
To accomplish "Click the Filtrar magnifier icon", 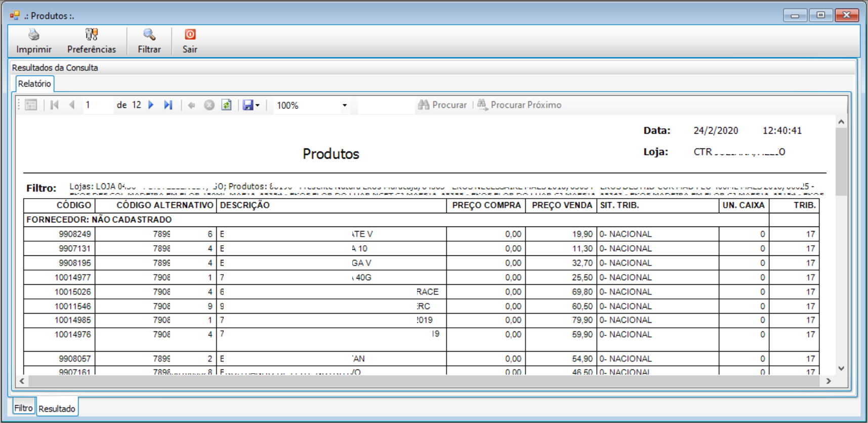I will [x=149, y=34].
